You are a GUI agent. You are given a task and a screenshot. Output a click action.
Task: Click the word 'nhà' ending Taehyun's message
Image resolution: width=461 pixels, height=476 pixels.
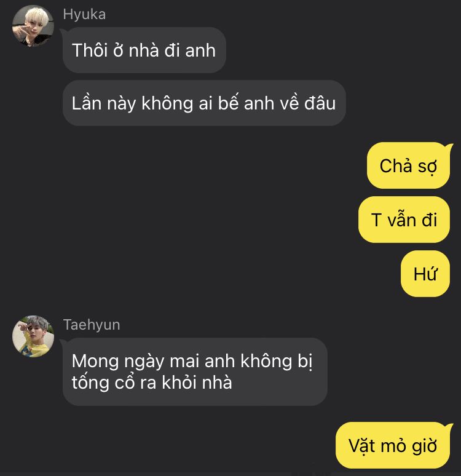tap(217, 382)
